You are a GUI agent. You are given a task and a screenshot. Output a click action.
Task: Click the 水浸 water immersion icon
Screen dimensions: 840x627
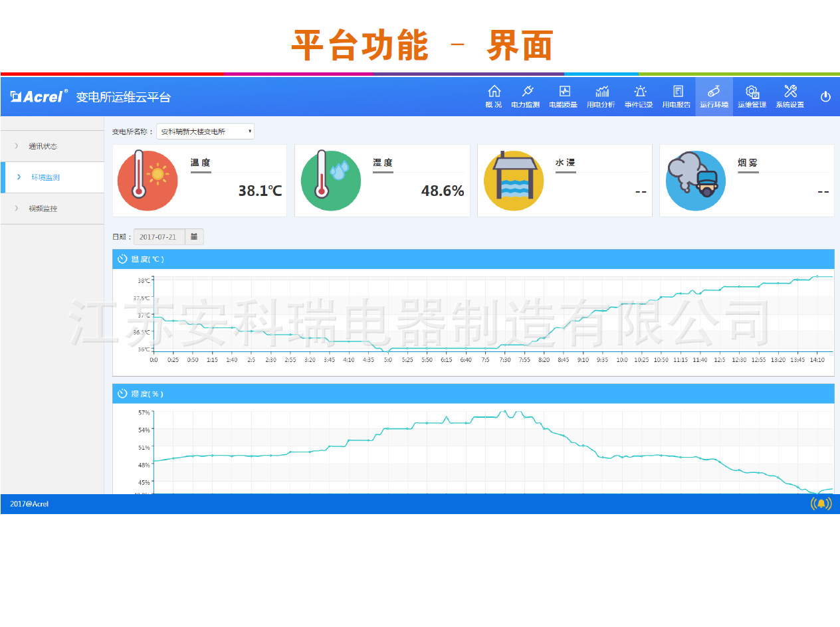point(514,181)
